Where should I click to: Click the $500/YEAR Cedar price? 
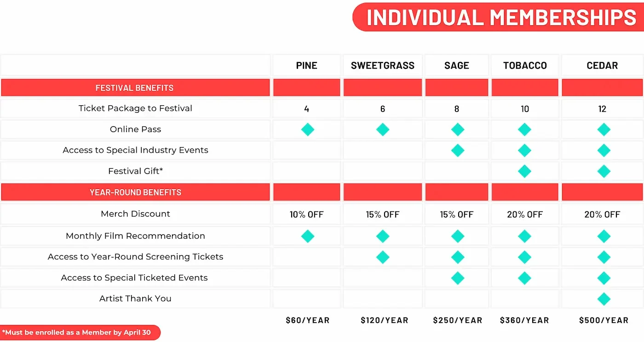coord(603,320)
